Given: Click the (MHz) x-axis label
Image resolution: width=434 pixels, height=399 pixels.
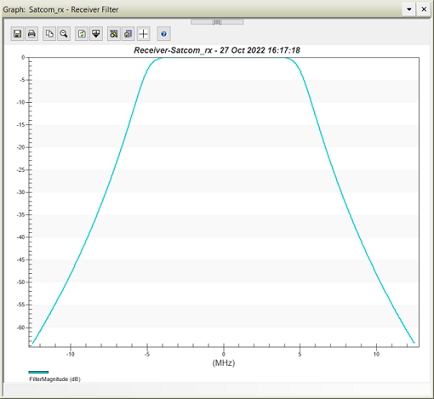Looking at the screenshot, I should 224,363.
